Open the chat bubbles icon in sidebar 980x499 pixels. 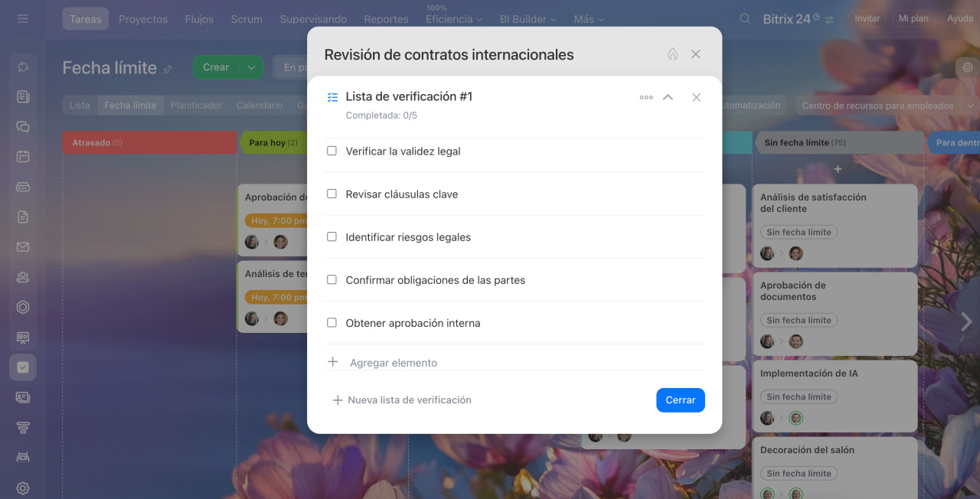click(x=23, y=127)
